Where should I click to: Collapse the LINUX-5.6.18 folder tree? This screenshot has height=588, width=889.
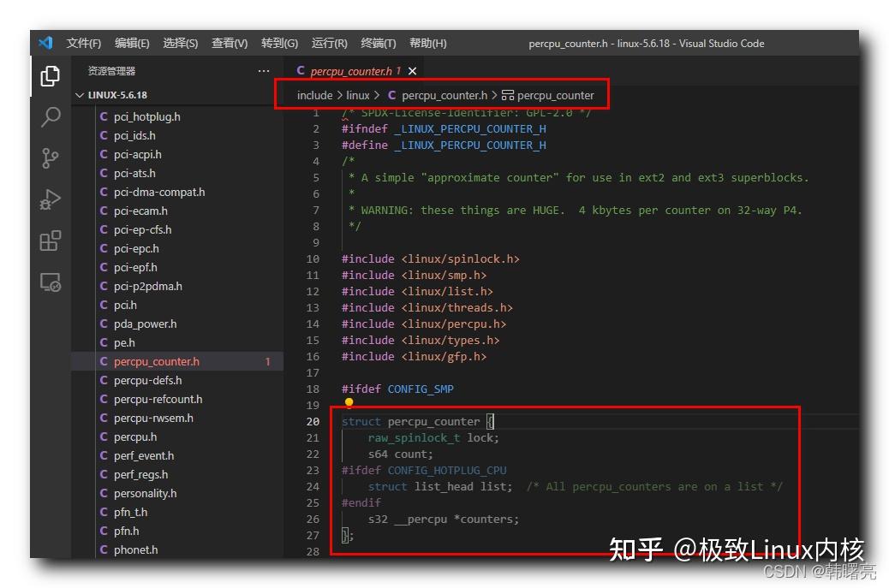click(81, 95)
